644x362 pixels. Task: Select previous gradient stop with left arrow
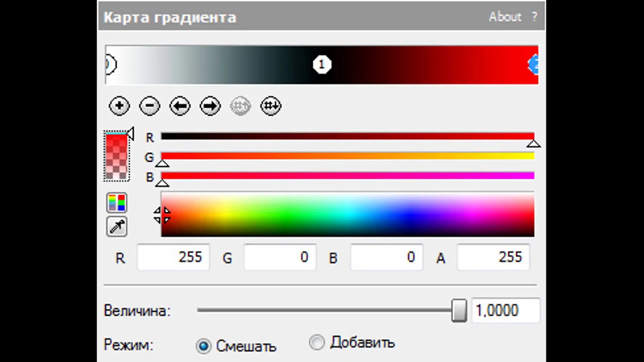pyautogui.click(x=180, y=106)
